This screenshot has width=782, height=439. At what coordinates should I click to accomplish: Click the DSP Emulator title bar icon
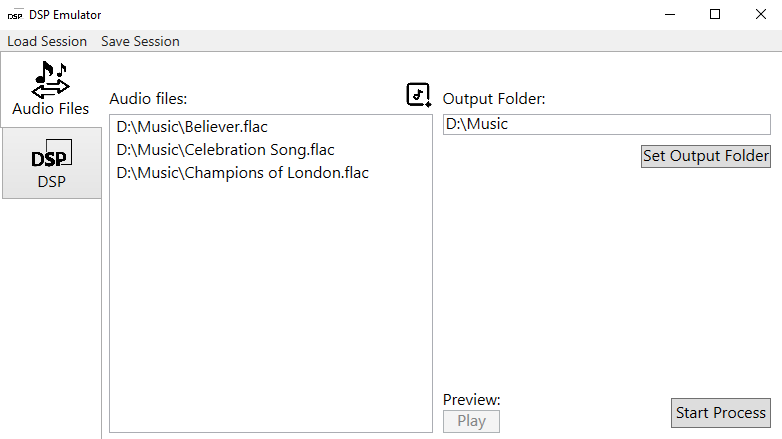tap(15, 15)
